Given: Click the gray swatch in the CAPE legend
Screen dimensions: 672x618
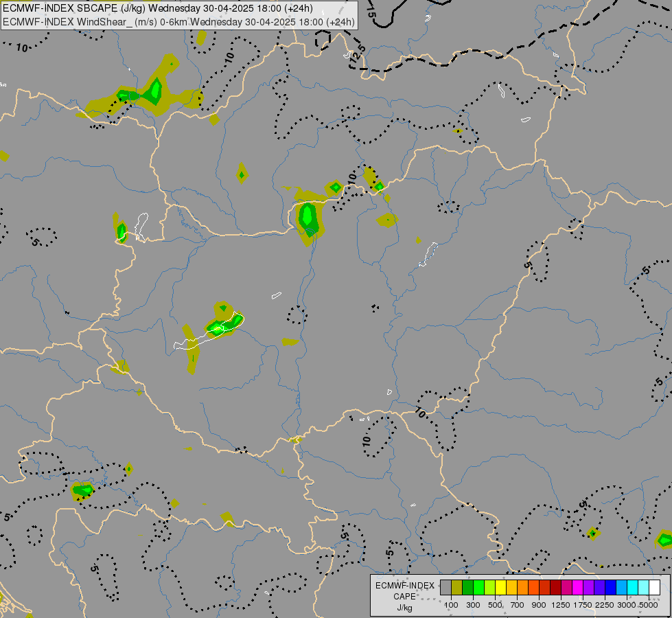Looking at the screenshot, I should point(445,588).
